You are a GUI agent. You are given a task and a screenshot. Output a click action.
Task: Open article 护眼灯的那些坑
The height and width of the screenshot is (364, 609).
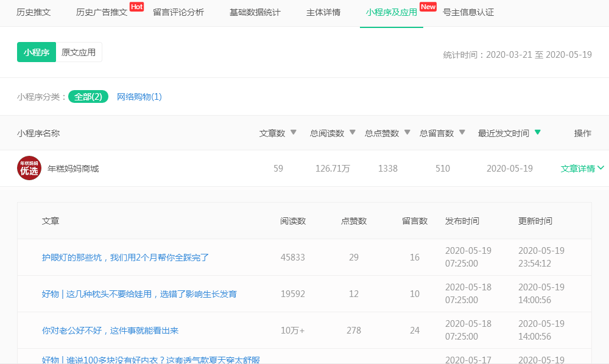coord(125,257)
